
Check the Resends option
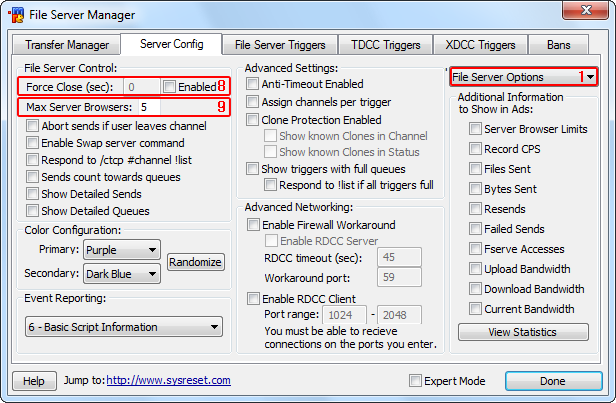(x=475, y=209)
